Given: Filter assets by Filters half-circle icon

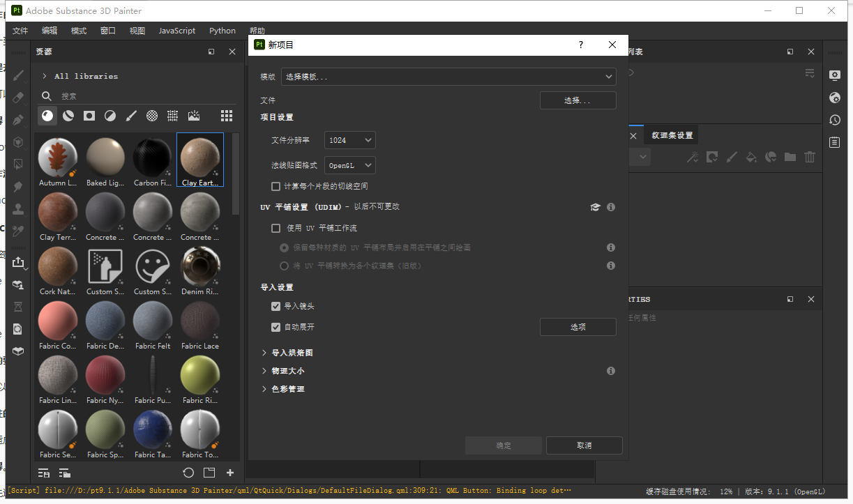Looking at the screenshot, I should tap(110, 116).
